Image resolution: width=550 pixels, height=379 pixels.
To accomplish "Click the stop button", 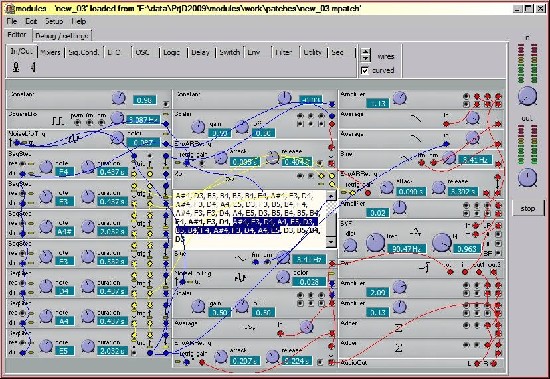I will pos(528,208).
